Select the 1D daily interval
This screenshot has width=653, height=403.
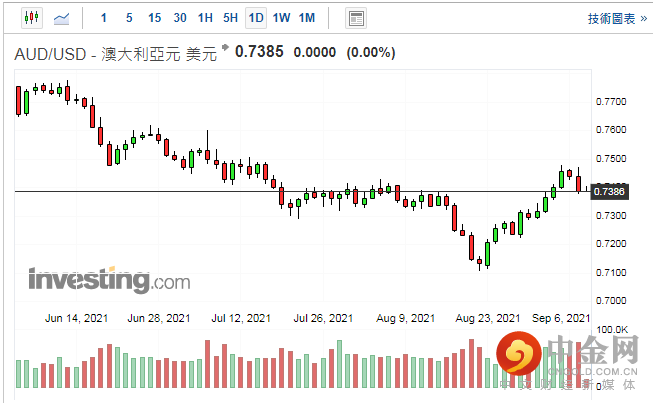(256, 18)
